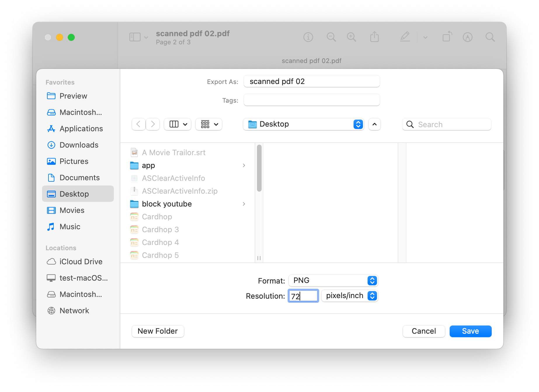Open the Downloads location
The width and height of the screenshot is (539, 392).
(79, 145)
